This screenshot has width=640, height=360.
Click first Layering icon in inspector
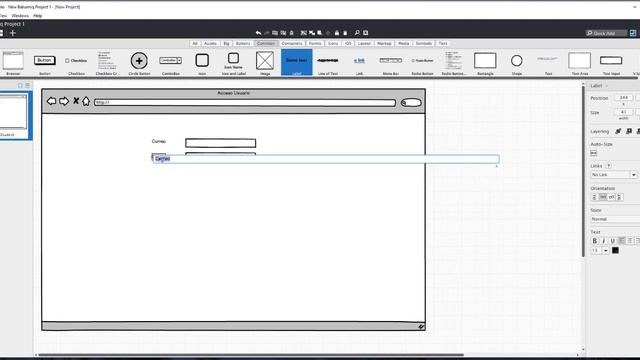click(618, 131)
